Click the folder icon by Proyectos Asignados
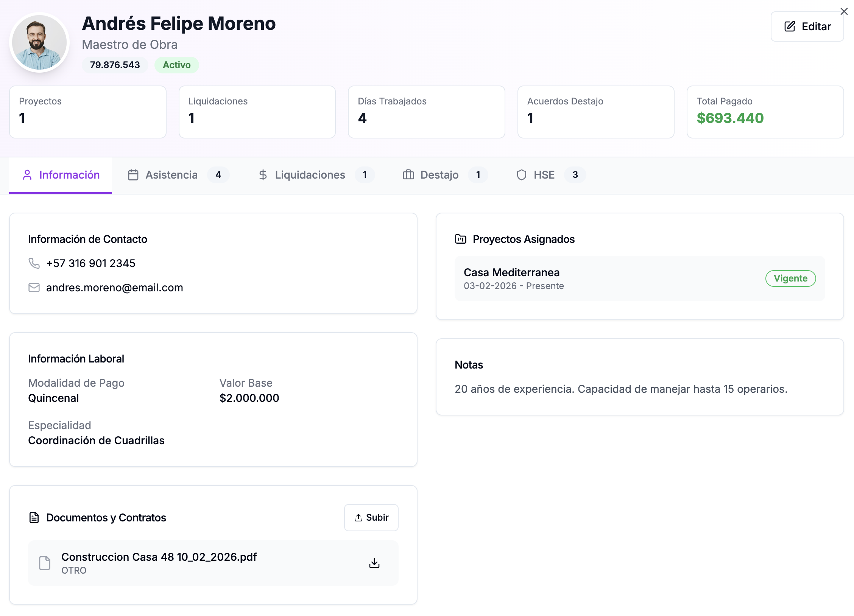The width and height of the screenshot is (854, 616). click(x=460, y=239)
